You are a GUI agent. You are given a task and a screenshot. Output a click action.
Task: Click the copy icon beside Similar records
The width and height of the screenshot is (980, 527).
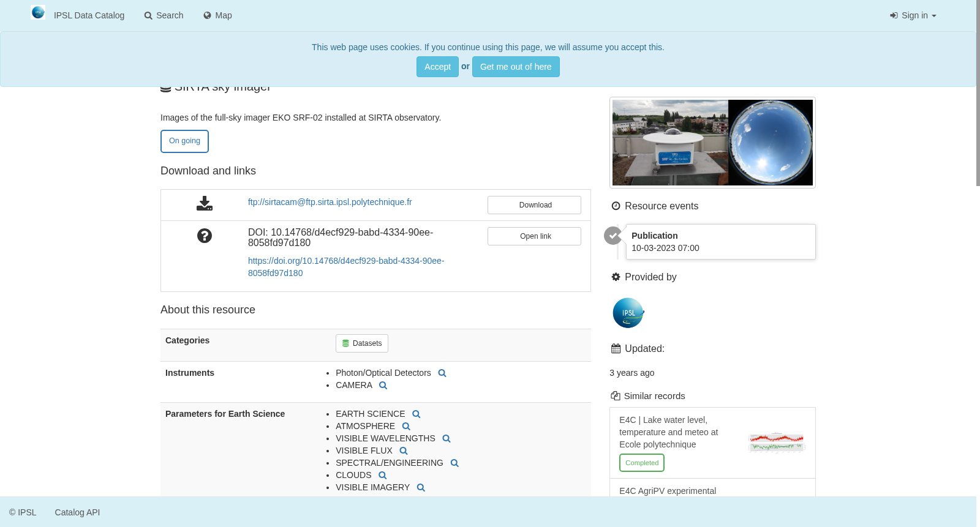[x=616, y=396]
